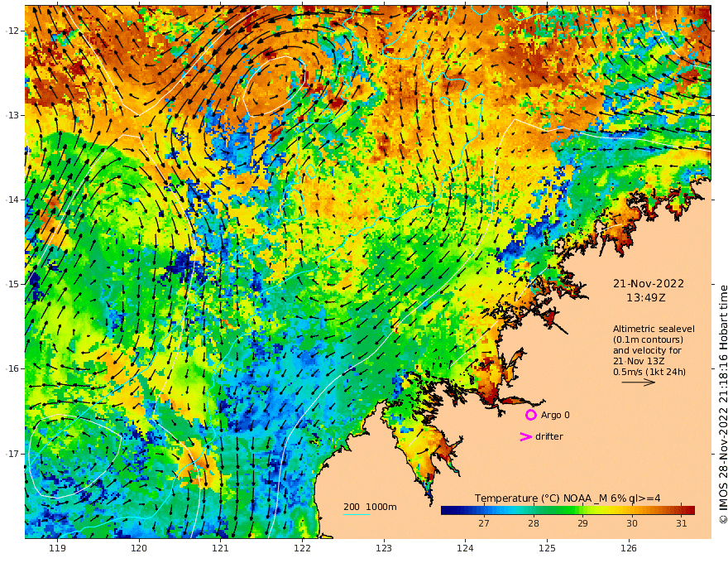Click longitude axis label 126
728x563 pixels.
click(629, 548)
